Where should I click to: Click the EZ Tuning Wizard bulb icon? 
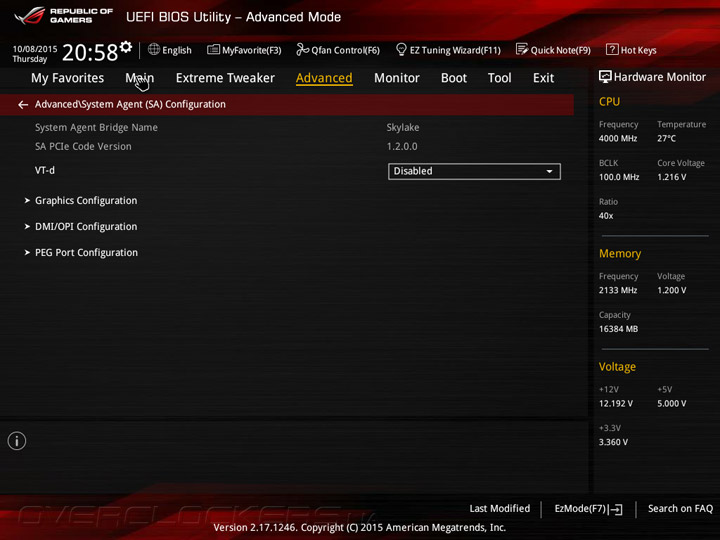401,49
